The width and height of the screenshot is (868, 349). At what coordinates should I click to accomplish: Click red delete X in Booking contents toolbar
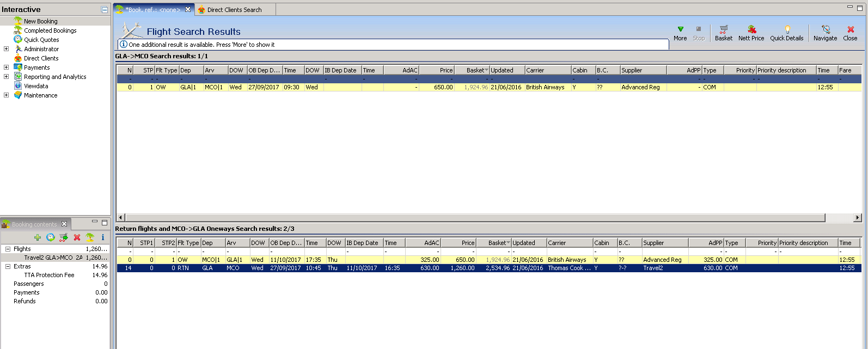[77, 237]
